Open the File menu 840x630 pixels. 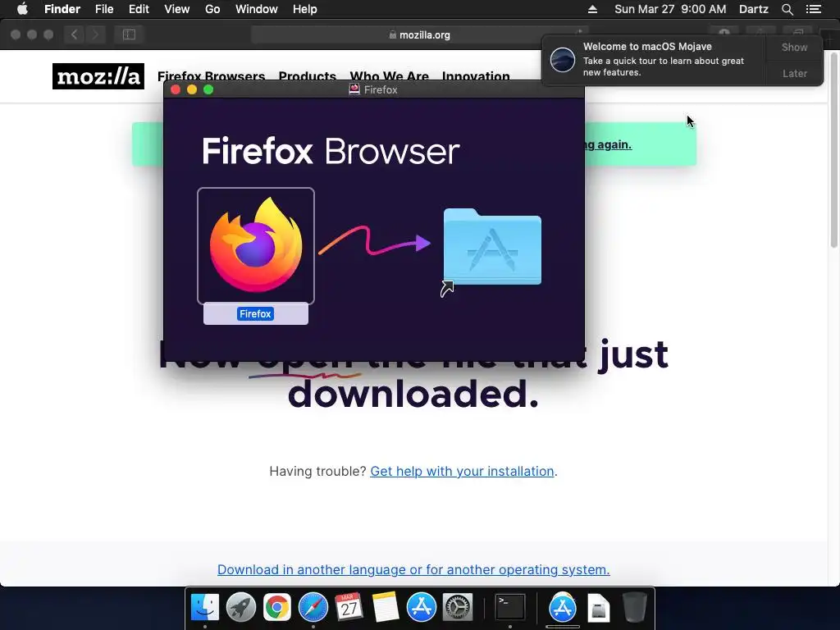point(104,9)
